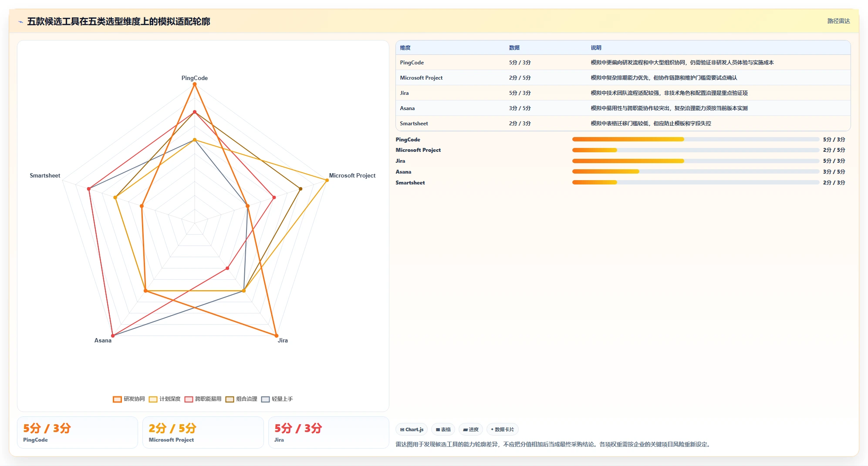This screenshot has width=868, height=466.
Task: Click the Smartsheet axis label on radar
Action: [x=45, y=176]
